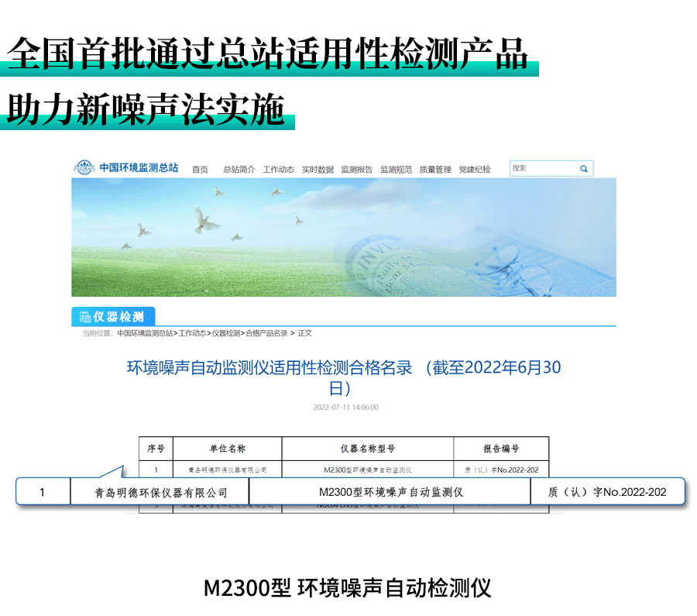Screen dimensions: 697x616
Task: Click the M2300型环境噪声自动监测仪 table cell
Action: pyautogui.click(x=387, y=490)
